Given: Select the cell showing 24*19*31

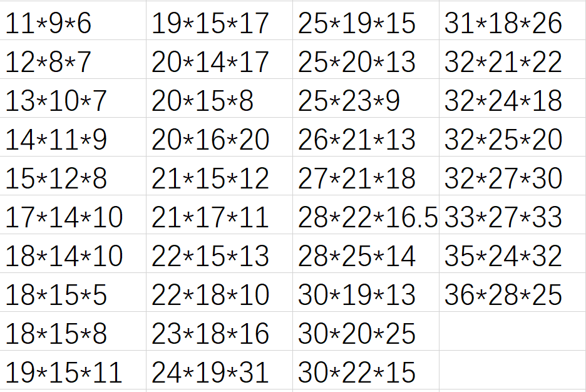Looking at the screenshot, I should click(x=219, y=370).
